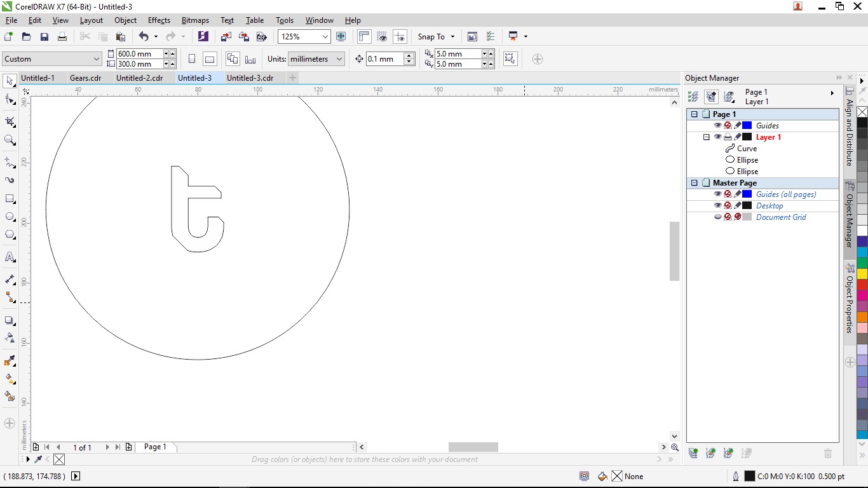Click the Open file icon
The image size is (868, 488).
27,37
